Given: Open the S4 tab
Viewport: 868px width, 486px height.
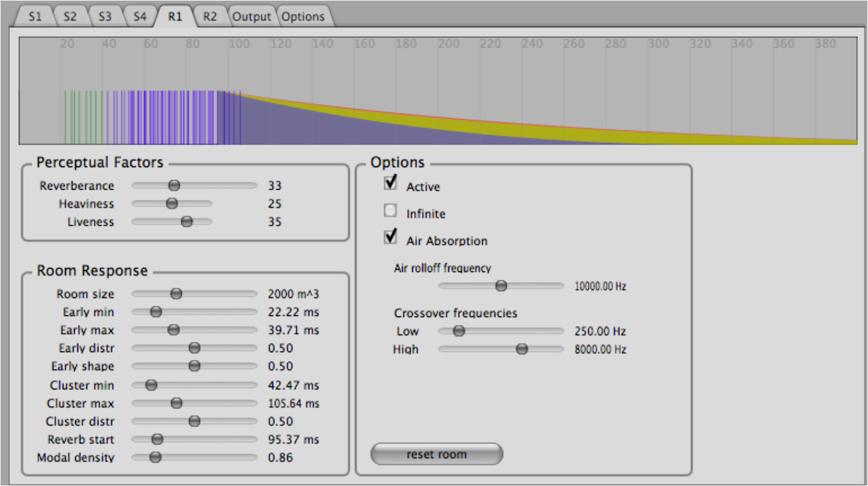Looking at the screenshot, I should 140,17.
